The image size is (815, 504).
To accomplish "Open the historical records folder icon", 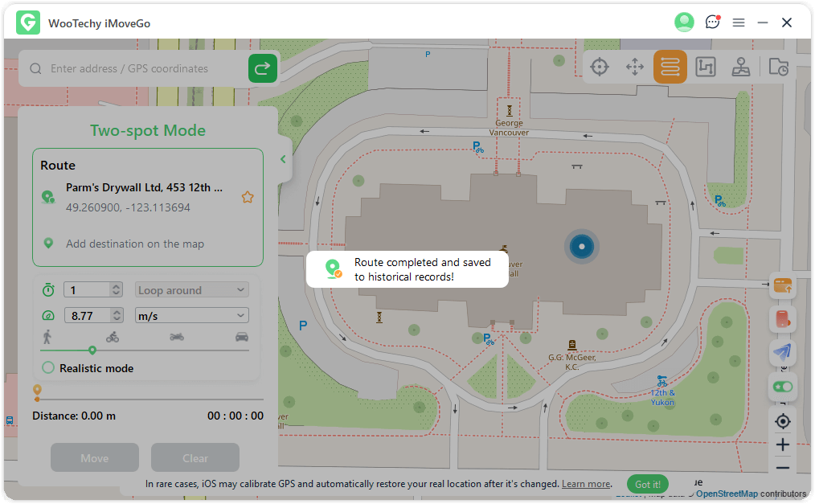I will pos(778,68).
